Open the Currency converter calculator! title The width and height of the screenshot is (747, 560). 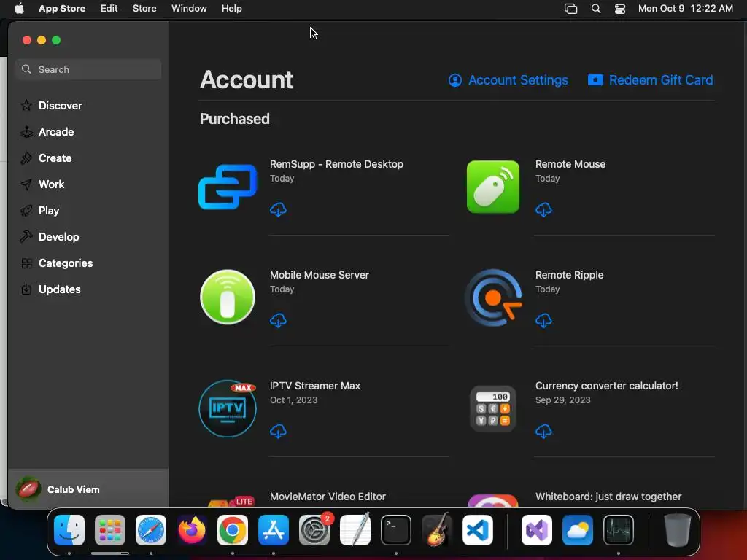coord(606,386)
